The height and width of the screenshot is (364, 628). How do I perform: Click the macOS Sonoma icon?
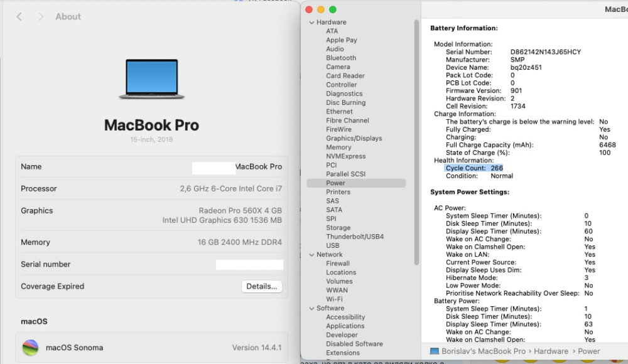coord(30,348)
